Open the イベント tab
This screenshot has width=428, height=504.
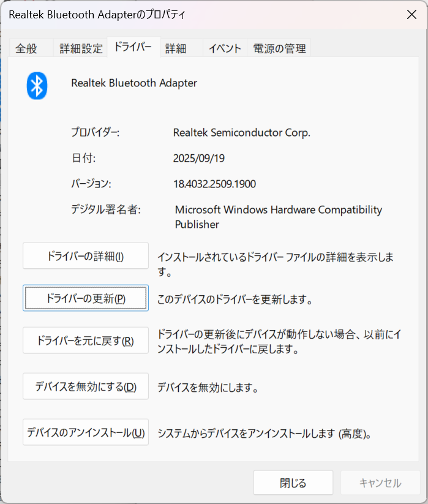pyautogui.click(x=225, y=49)
